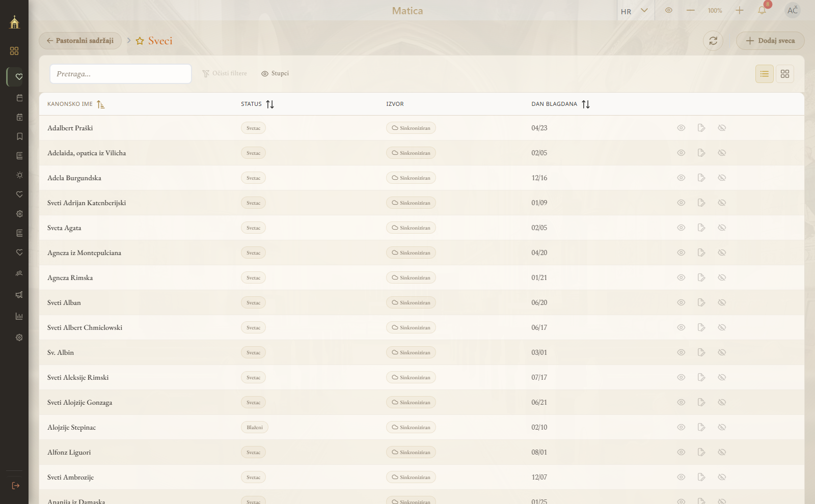Click the logout icon at sidebar bottom
Viewport: 815px width, 504px height.
16,486
